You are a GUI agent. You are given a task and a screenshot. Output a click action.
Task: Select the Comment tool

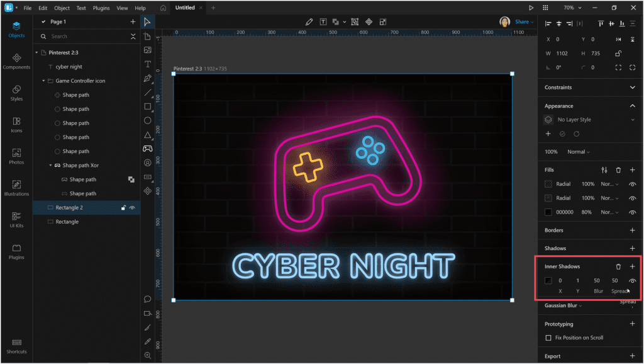click(x=147, y=299)
